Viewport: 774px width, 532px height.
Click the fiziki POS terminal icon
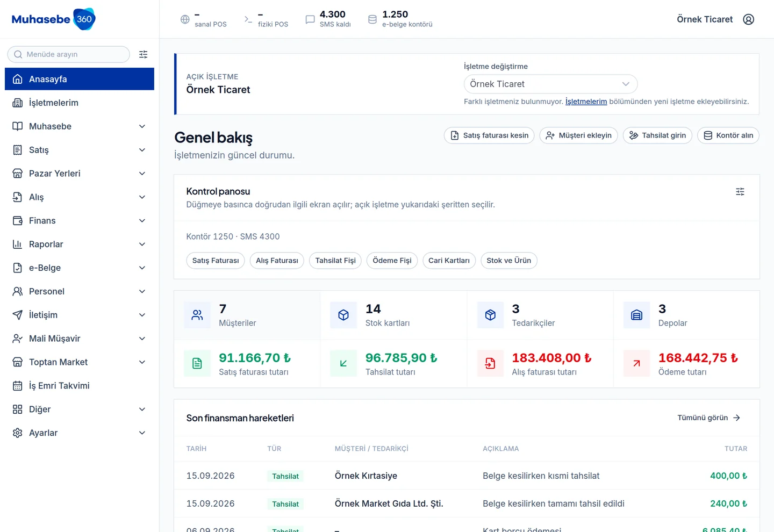coord(248,19)
